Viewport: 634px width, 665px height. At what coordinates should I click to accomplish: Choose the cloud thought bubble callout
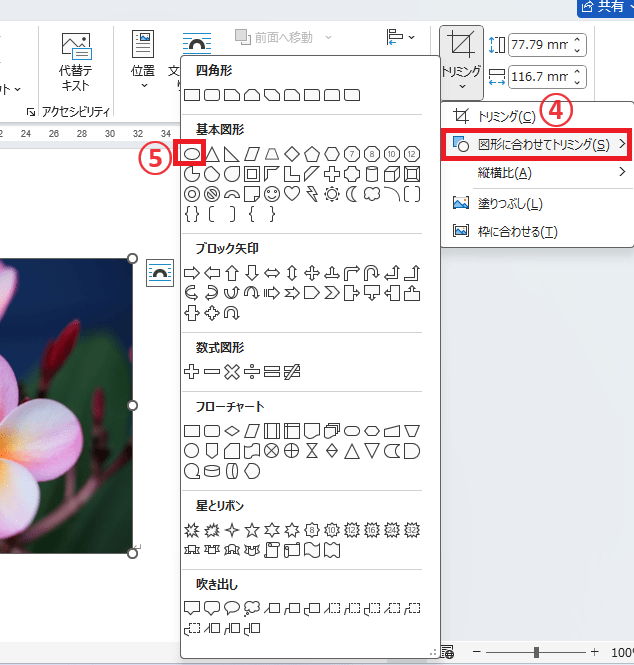coord(251,608)
